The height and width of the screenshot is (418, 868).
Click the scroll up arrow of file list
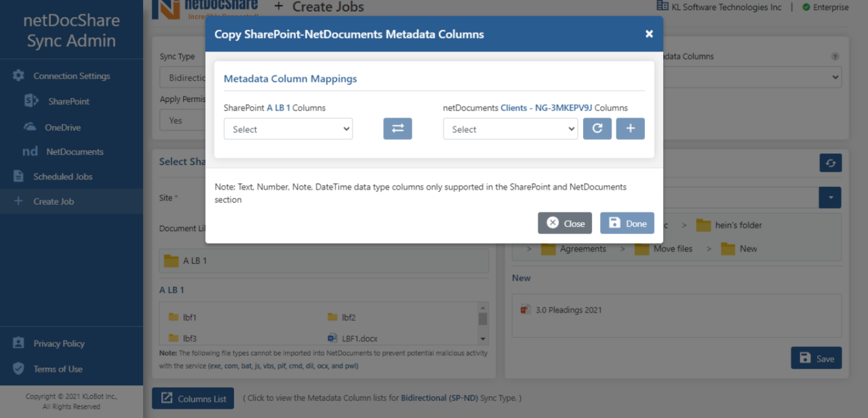[483, 307]
